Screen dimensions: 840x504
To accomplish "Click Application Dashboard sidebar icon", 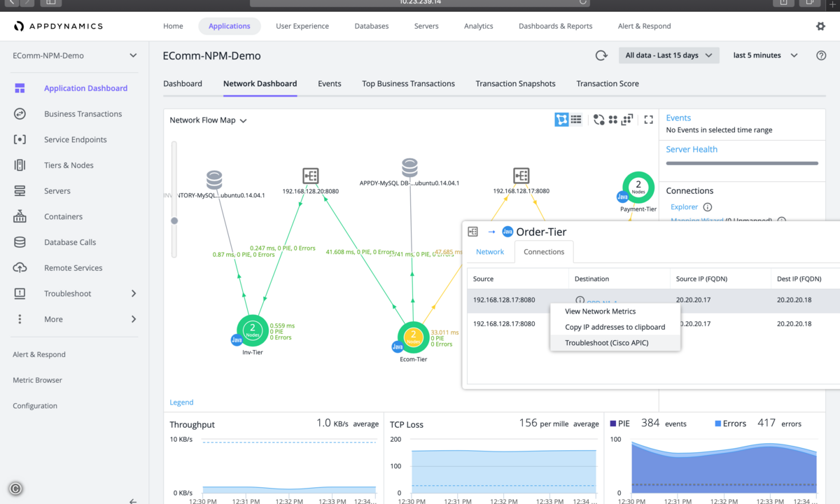I will [x=20, y=88].
